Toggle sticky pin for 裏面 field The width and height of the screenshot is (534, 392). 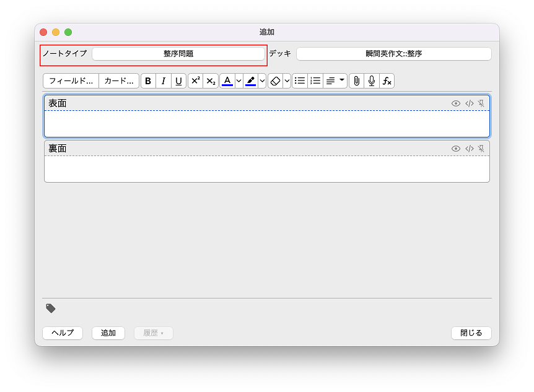[481, 149]
